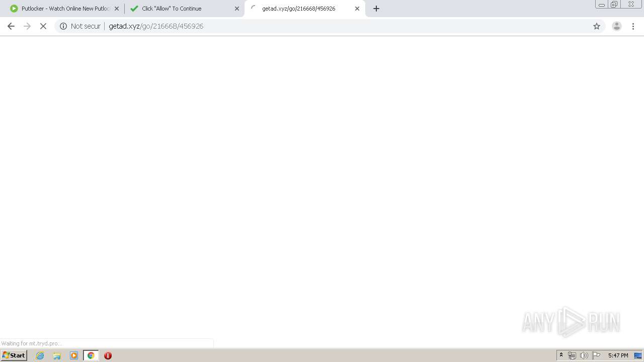The height and width of the screenshot is (362, 644).
Task: Bookmark this page with the star
Action: [x=597, y=26]
